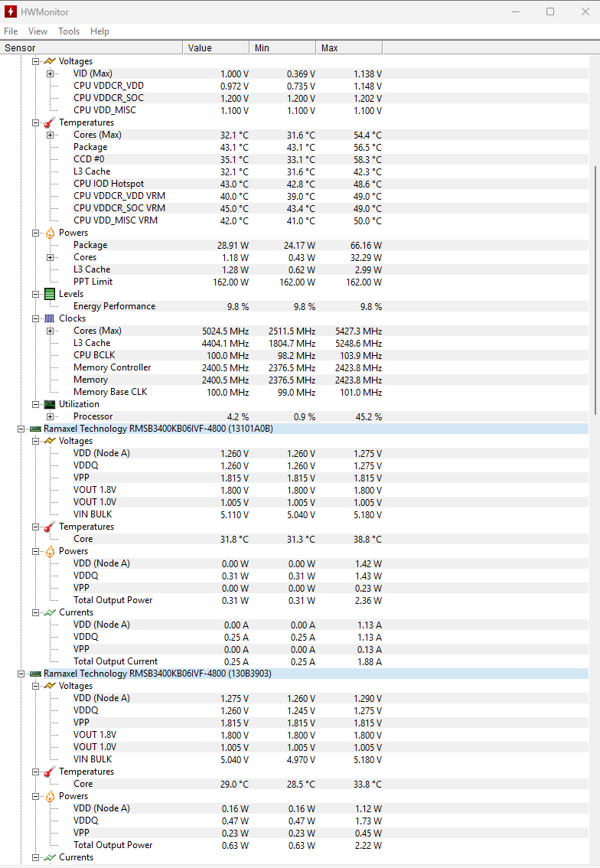Click the 31.8 °C Core temperature value
Viewport: 600px width, 868px height.
(x=234, y=539)
